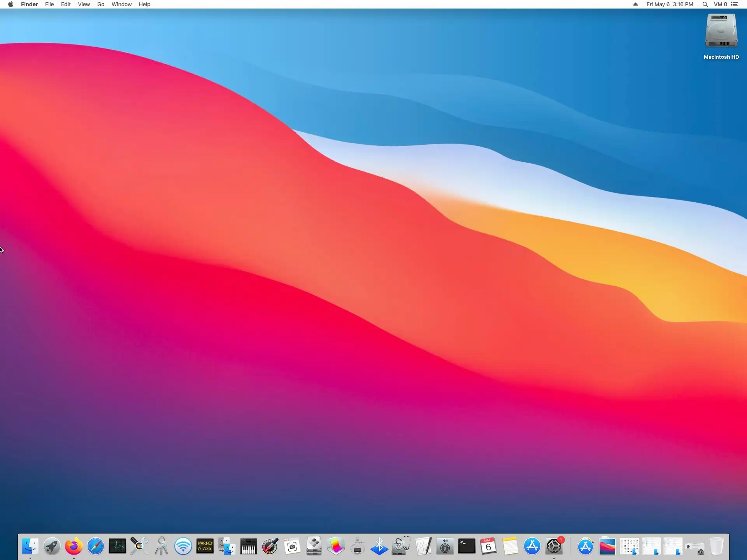Launch Firefox from the Dock
Viewport: 747px width, 560px height.
[x=74, y=546]
